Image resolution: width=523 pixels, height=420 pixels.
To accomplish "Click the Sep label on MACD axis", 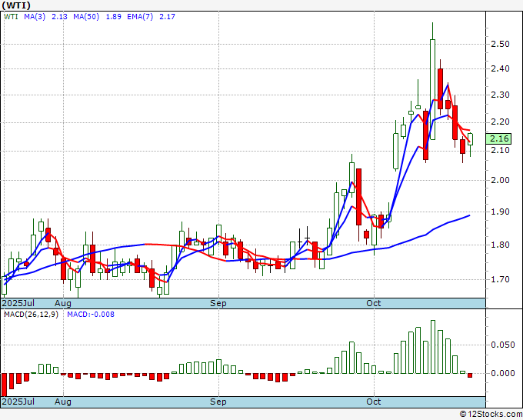I will coord(218,402).
